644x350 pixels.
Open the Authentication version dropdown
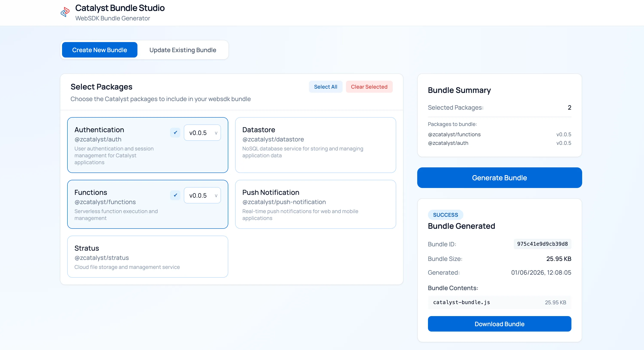click(x=202, y=133)
